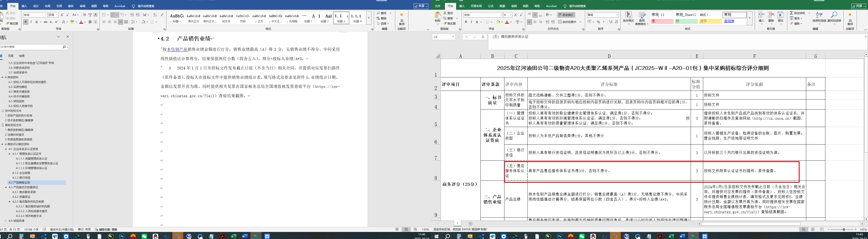Apply subscript formatting in Word
The image size is (868, 239).
coord(51,22)
